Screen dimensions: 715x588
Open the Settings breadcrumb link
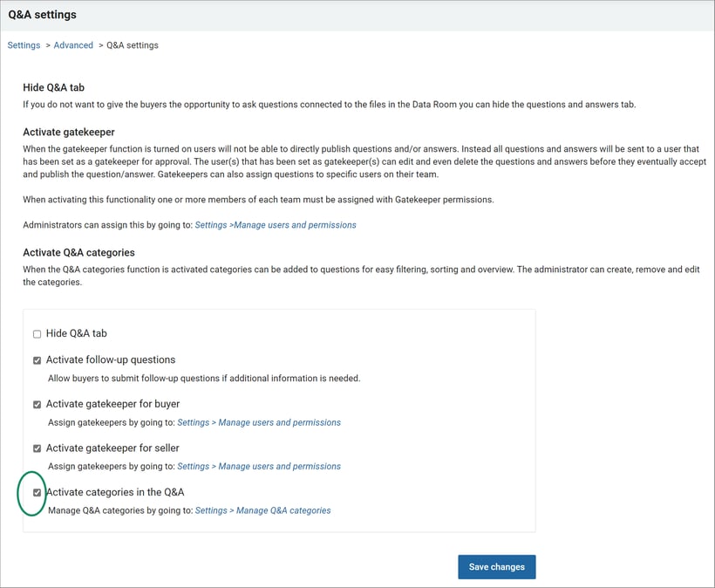click(24, 44)
